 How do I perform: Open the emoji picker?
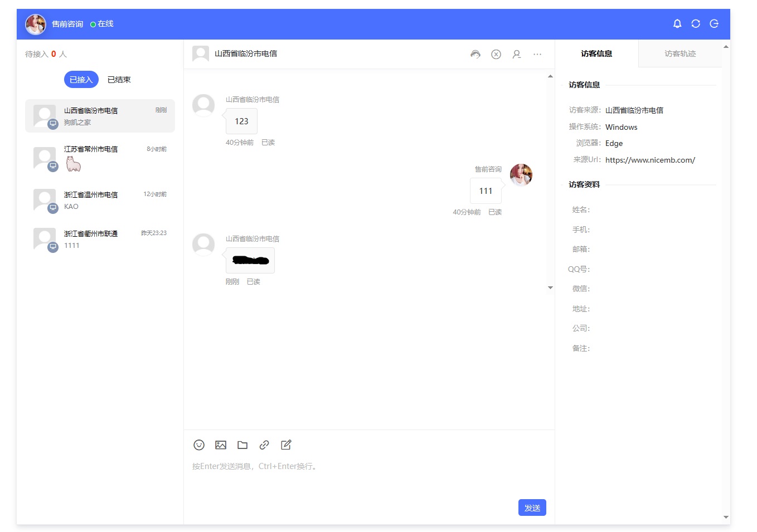(199, 445)
